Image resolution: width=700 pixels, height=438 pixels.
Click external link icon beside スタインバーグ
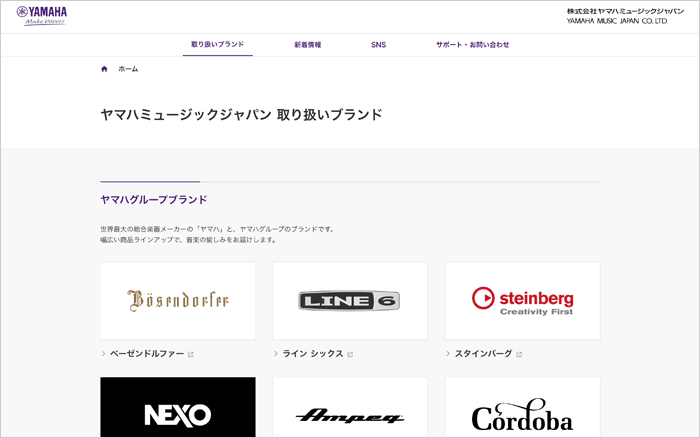coord(519,354)
